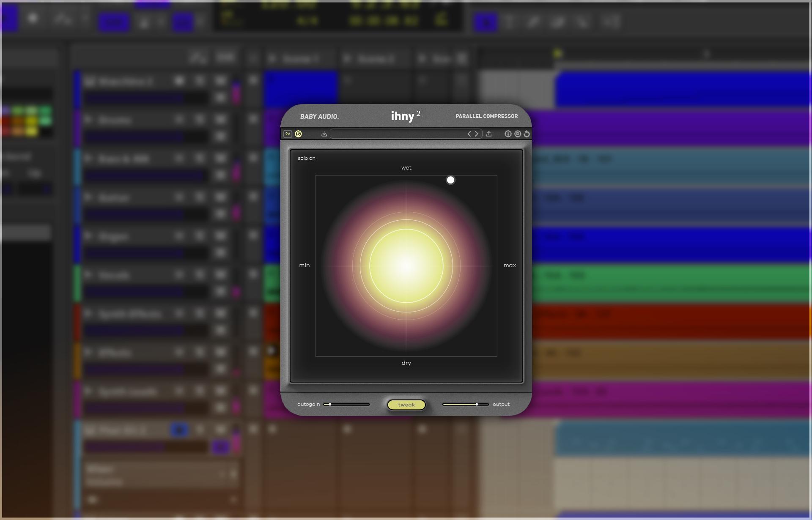Click the tweak button
This screenshot has width=812, height=520.
coord(406,405)
